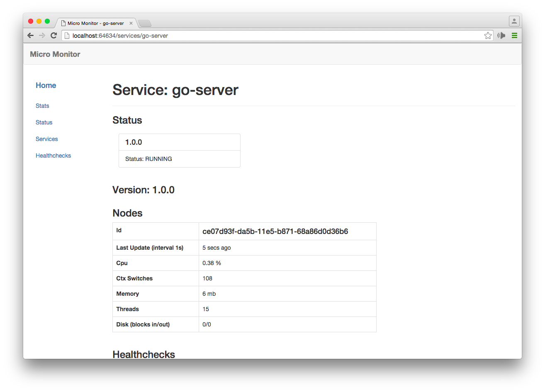Click node id ce07d93f-da5b-11e5-b871-68a86d0d36b6

[x=275, y=231]
